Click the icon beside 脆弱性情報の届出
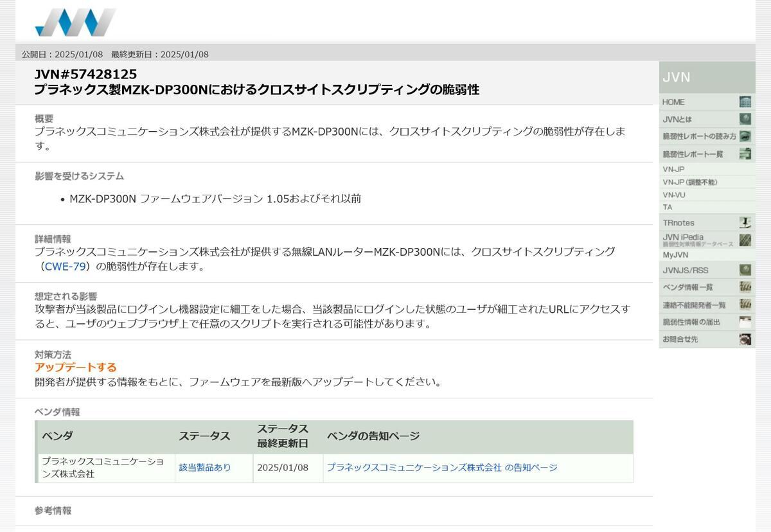This screenshot has width=771, height=532. (745, 322)
